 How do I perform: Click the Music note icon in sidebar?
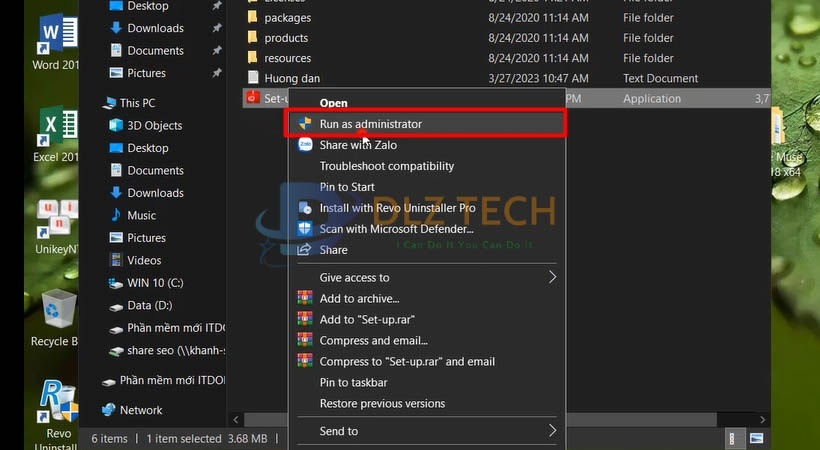(x=116, y=215)
